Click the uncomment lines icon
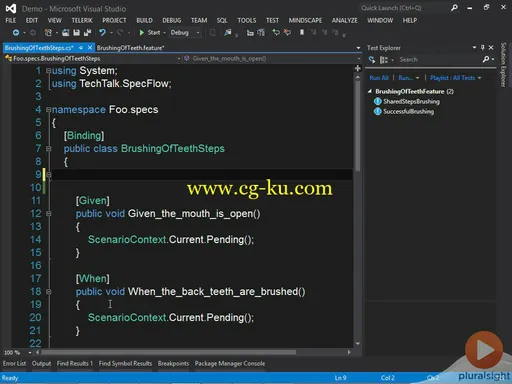The width and height of the screenshot is (512, 384). 261,32
